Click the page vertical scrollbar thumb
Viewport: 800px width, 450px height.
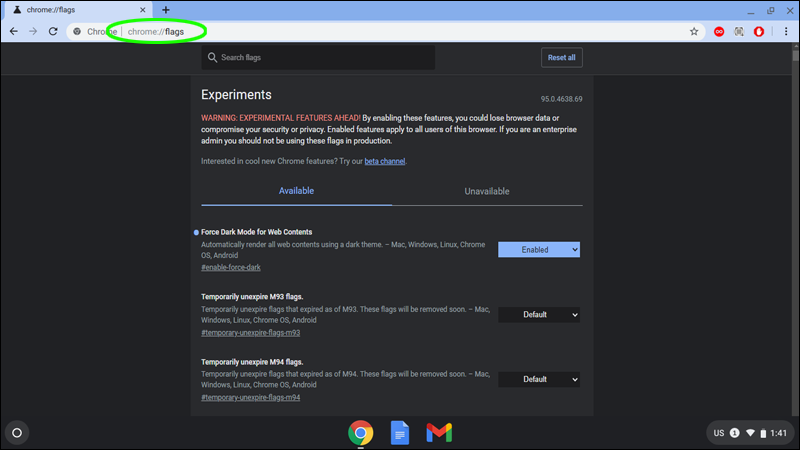pos(795,55)
